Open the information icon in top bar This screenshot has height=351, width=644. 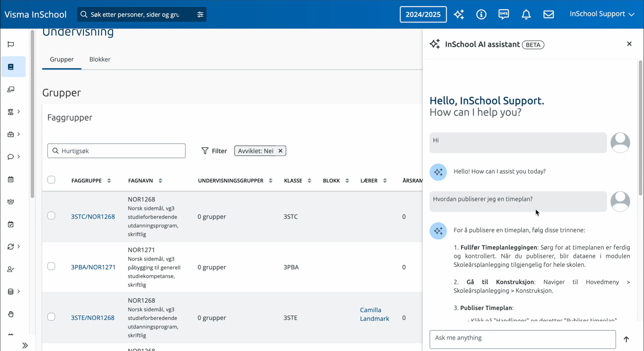[481, 14]
